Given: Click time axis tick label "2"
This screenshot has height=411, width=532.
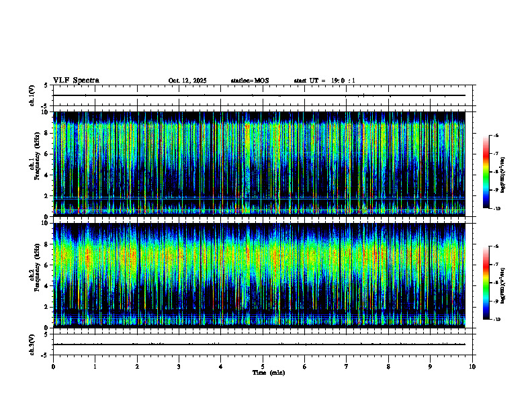Looking at the screenshot, I should pyautogui.click(x=137, y=367).
